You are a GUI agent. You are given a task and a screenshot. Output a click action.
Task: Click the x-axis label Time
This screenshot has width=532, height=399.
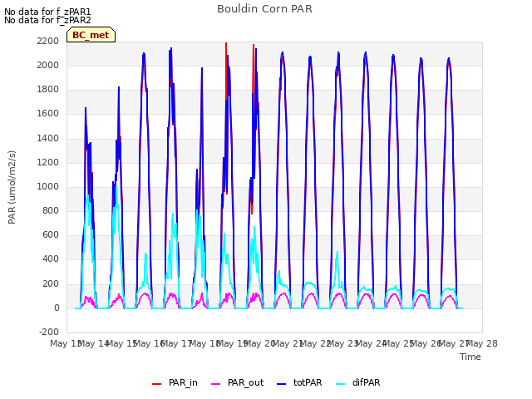470,357
